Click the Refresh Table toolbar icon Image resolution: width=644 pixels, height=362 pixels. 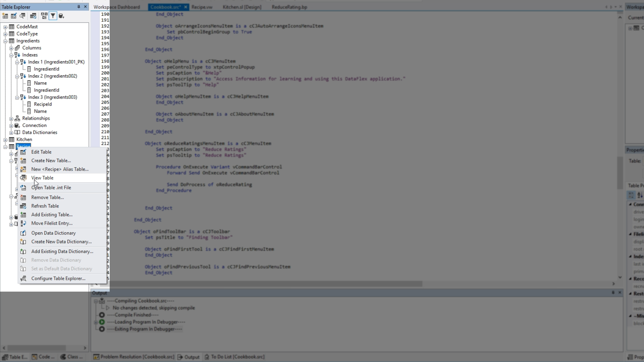coord(33,16)
